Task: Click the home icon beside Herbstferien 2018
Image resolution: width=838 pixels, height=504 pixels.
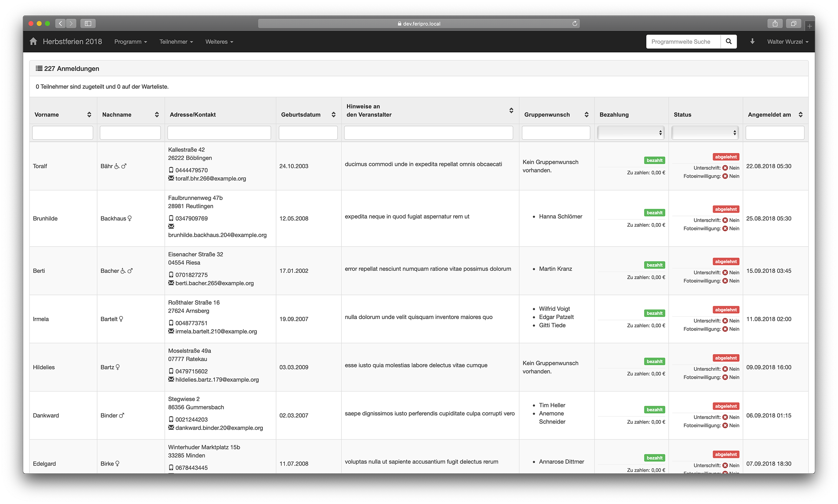Action: click(x=33, y=41)
